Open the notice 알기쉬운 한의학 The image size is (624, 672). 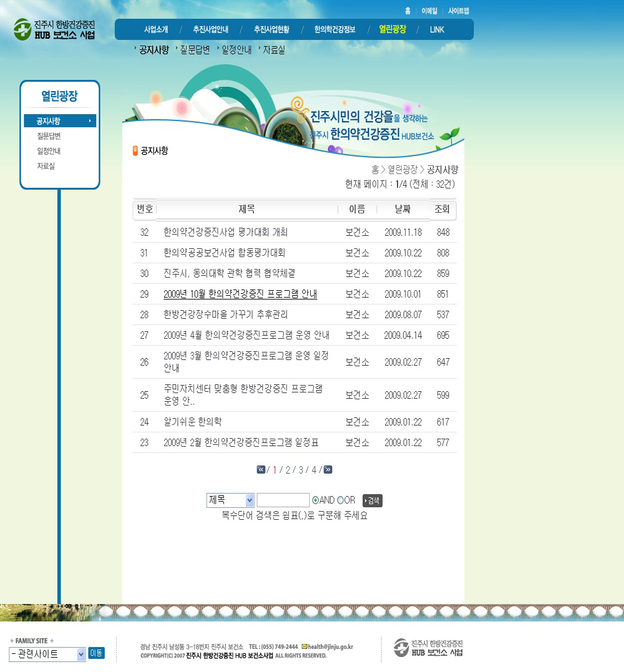point(192,422)
